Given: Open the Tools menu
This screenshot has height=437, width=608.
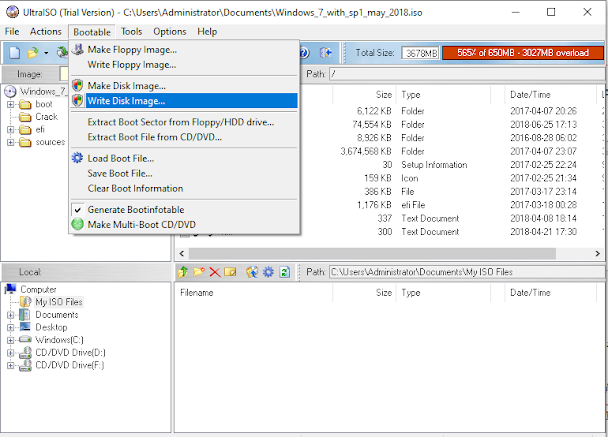Looking at the screenshot, I should [x=131, y=31].
